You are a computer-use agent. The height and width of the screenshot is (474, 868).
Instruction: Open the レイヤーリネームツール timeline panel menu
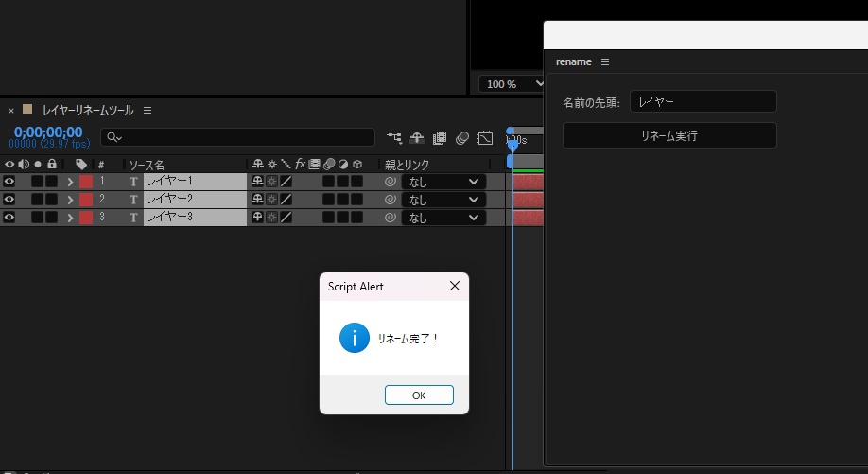[x=148, y=110]
